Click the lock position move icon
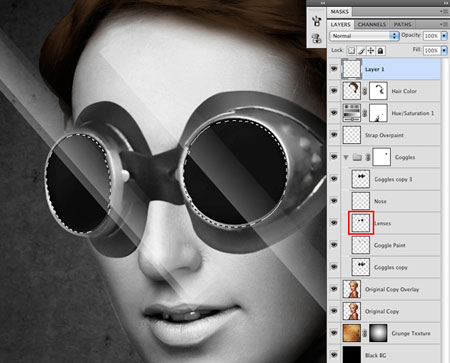The width and height of the screenshot is (450, 363). point(371,51)
